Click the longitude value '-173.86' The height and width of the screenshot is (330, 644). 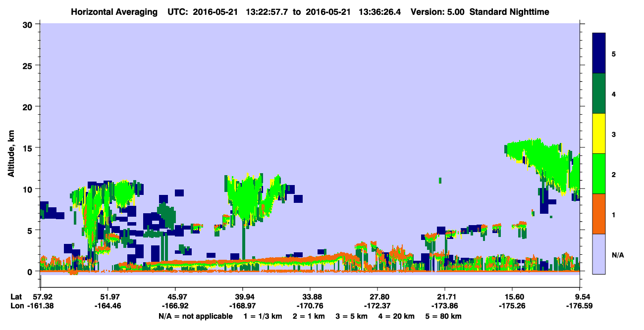click(445, 306)
